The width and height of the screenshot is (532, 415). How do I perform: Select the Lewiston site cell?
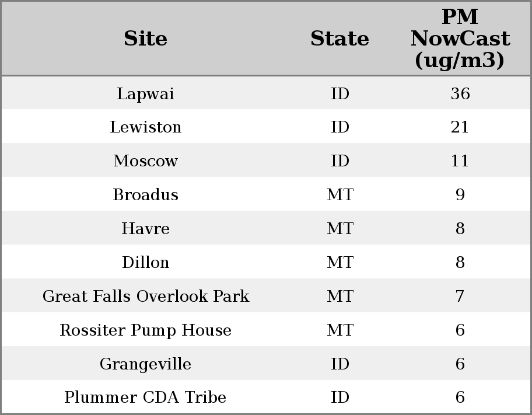(145, 127)
